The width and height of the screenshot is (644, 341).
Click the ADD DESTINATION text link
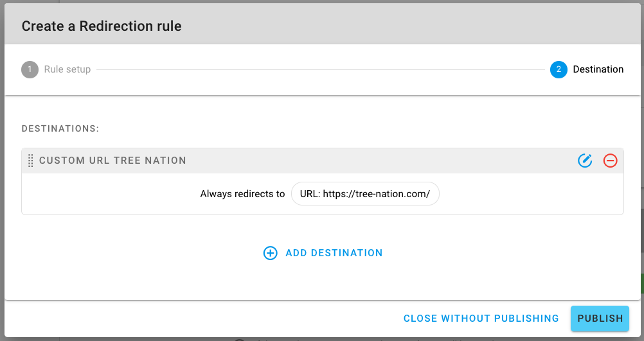(x=334, y=253)
